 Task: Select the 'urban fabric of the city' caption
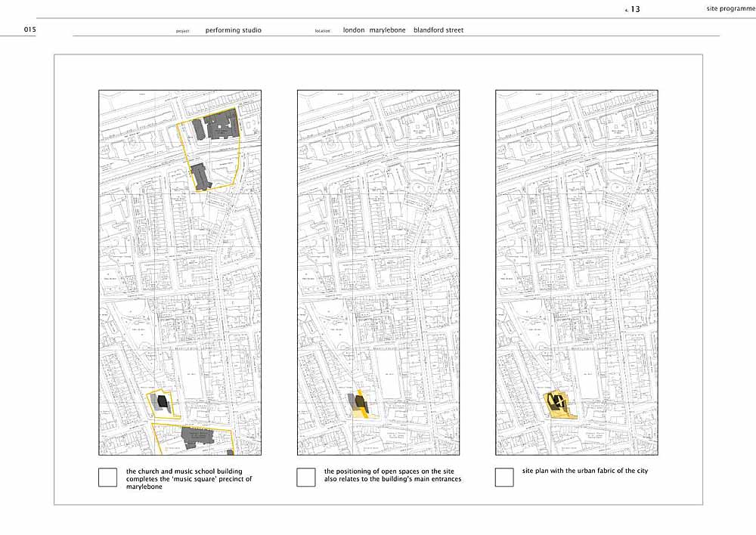pos(584,472)
